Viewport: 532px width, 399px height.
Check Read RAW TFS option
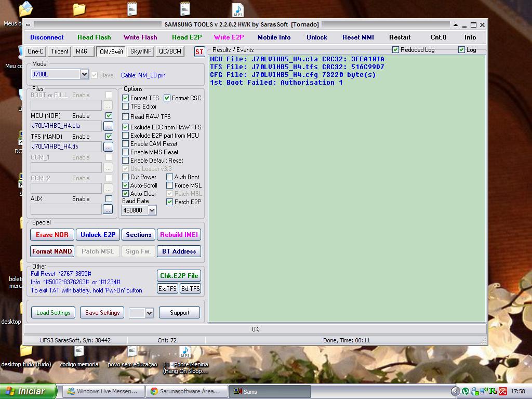pos(125,117)
